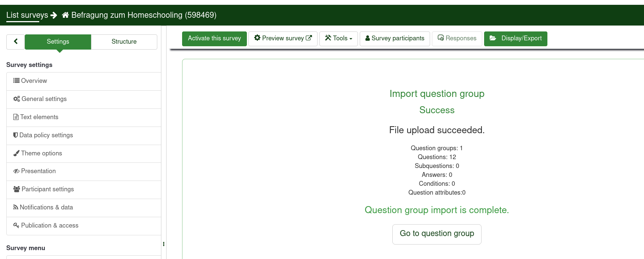Click the Data policy shield icon
The width and height of the screenshot is (644, 259).
[x=16, y=135]
